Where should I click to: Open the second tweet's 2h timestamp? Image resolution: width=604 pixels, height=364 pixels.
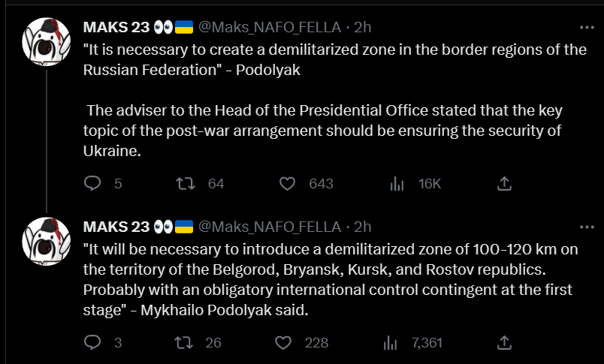pos(363,226)
